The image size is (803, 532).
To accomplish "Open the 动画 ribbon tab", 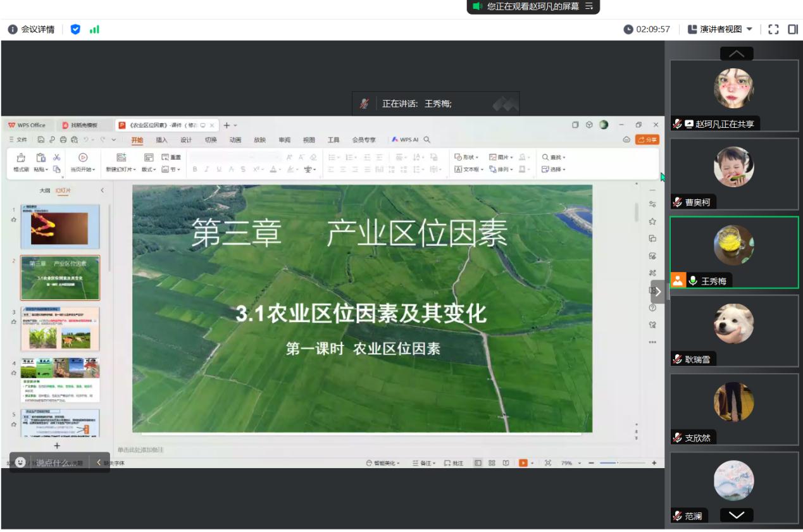I will (235, 140).
